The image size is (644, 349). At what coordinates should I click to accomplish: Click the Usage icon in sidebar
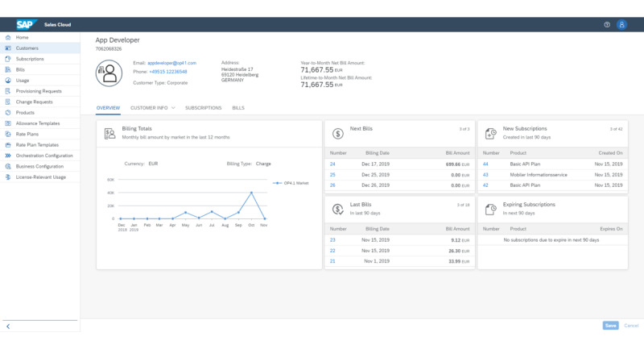pos(8,81)
